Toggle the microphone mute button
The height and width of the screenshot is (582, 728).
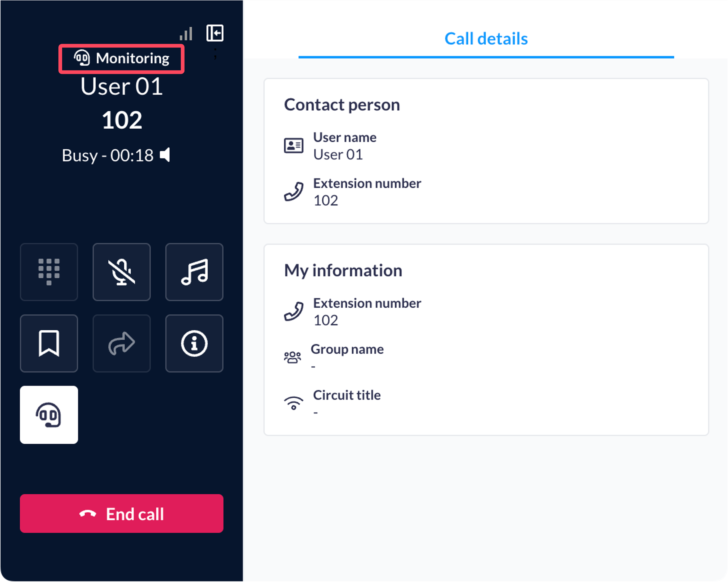coord(122,272)
